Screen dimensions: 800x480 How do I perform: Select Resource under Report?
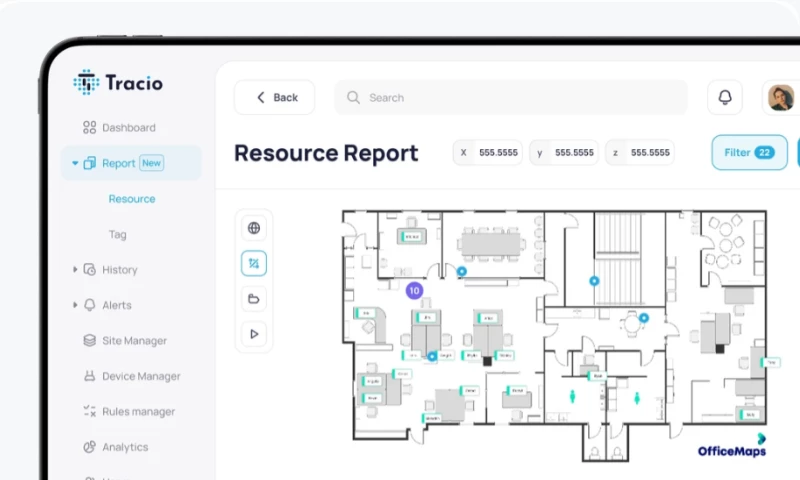click(x=132, y=199)
